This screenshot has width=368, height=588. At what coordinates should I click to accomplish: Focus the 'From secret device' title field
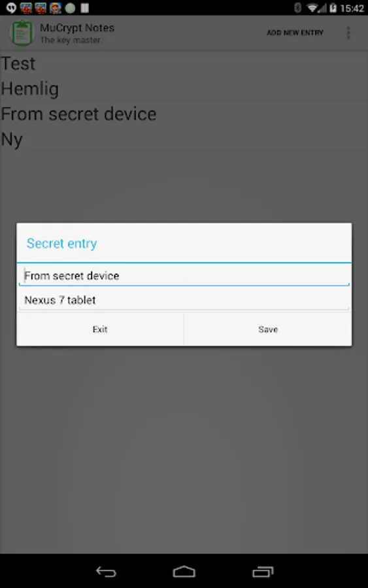184,276
